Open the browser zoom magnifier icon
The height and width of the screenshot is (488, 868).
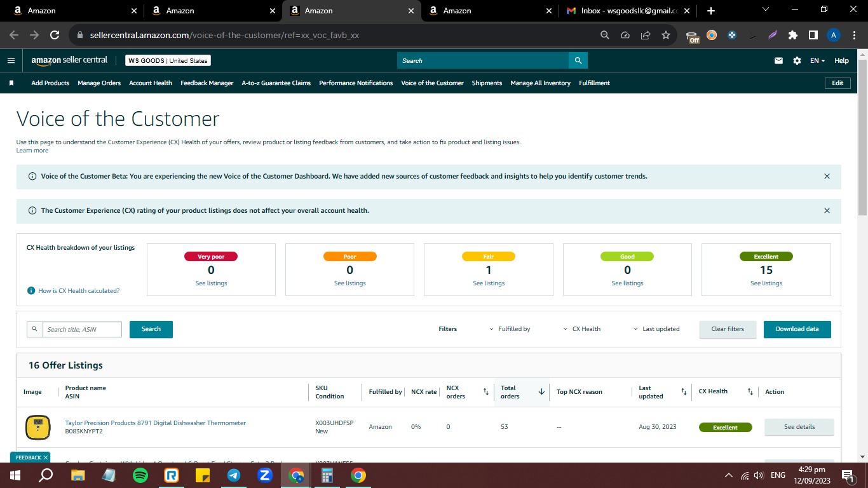[x=605, y=35]
